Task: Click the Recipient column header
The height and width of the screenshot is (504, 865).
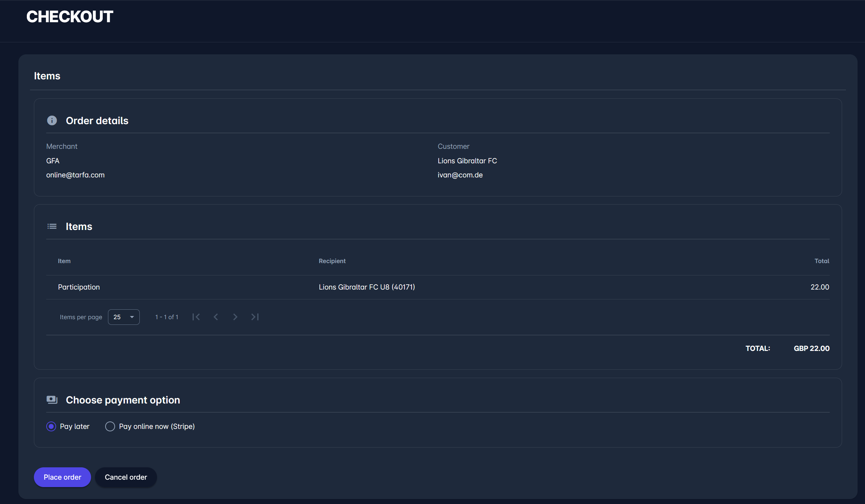Action: (332, 261)
